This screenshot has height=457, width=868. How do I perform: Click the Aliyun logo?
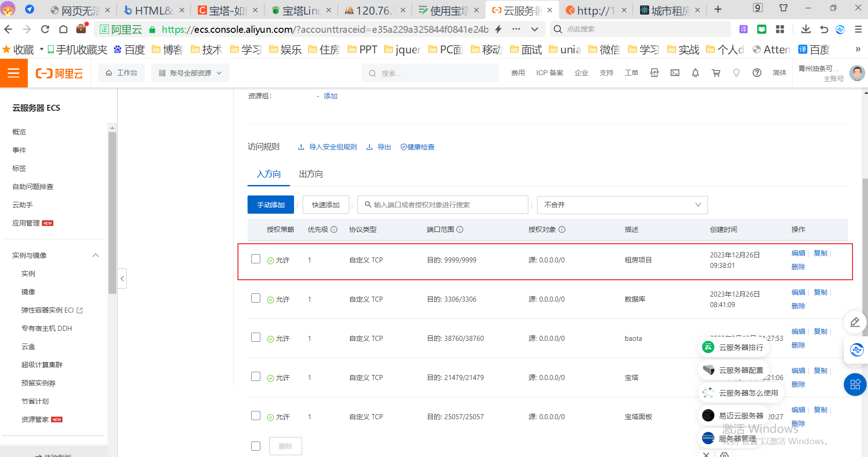[x=59, y=73]
